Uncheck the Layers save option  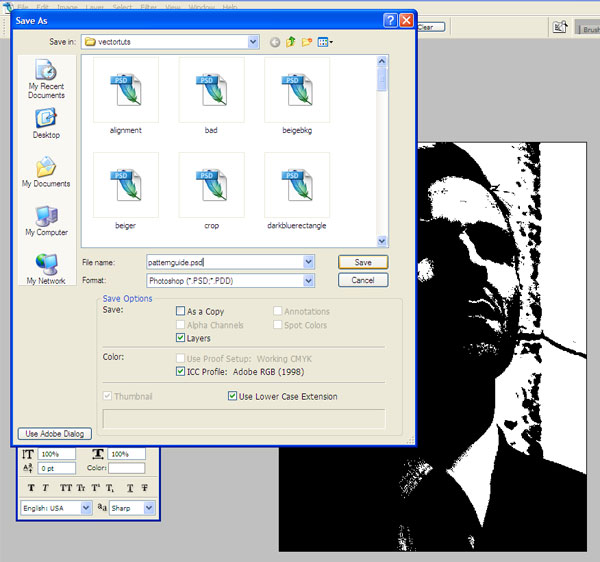click(x=180, y=339)
